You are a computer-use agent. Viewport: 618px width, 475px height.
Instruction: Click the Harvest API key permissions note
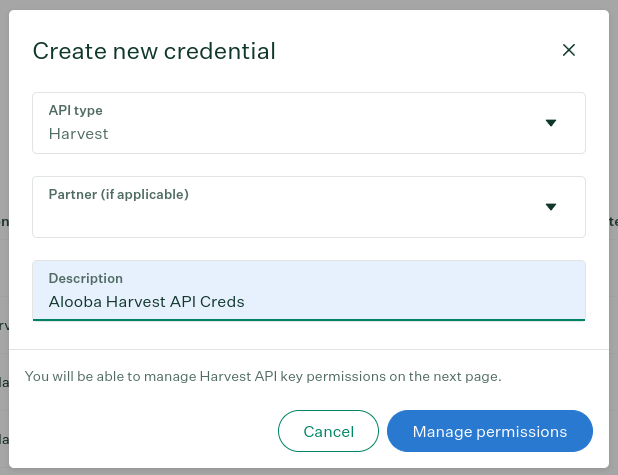(263, 376)
